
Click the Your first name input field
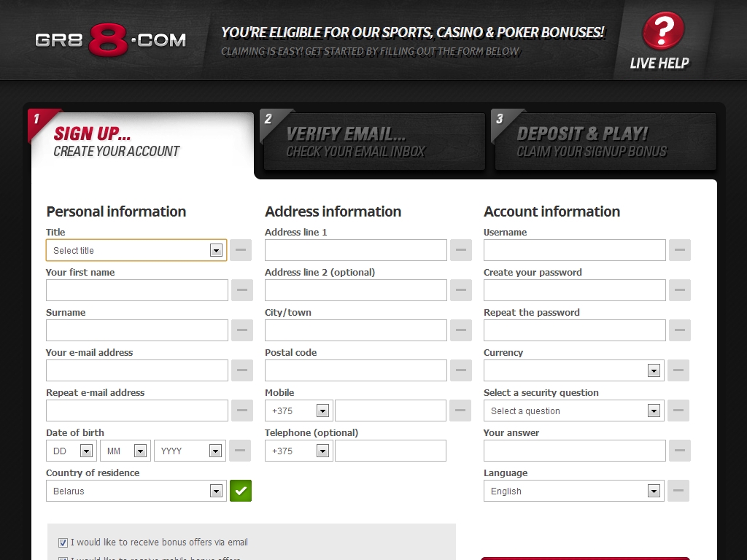click(137, 290)
